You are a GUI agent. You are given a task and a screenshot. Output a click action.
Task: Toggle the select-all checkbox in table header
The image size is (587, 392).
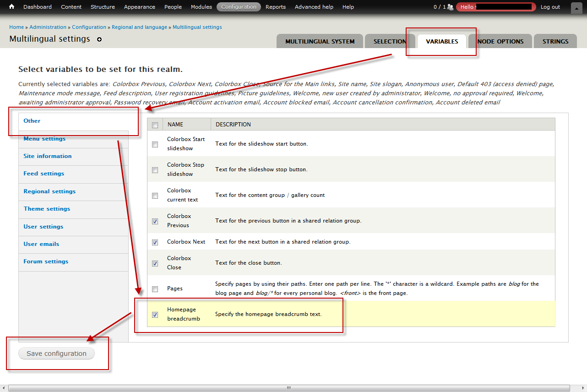pyautogui.click(x=155, y=125)
